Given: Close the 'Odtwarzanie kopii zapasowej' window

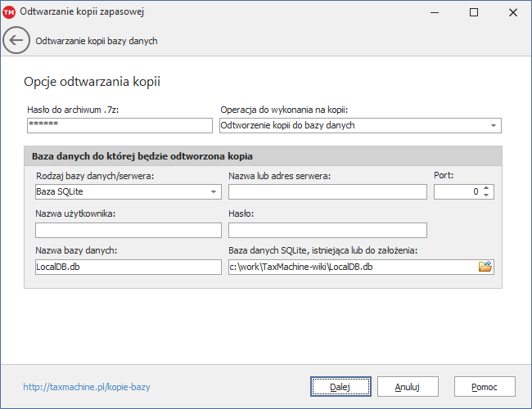Looking at the screenshot, I should coord(512,12).
